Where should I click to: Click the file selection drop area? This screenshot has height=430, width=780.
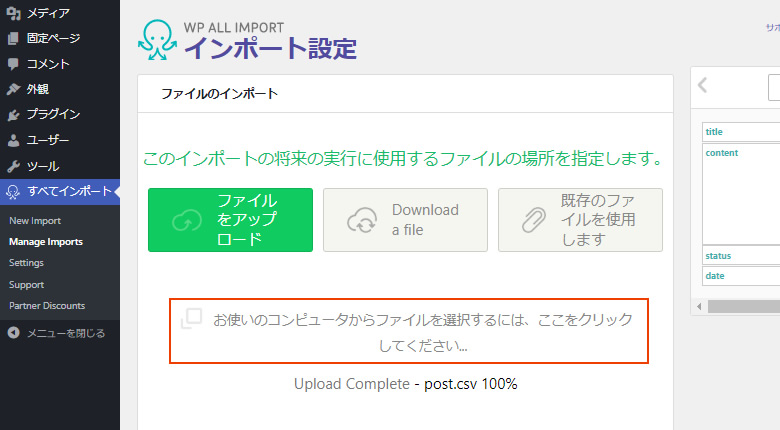[409, 331]
